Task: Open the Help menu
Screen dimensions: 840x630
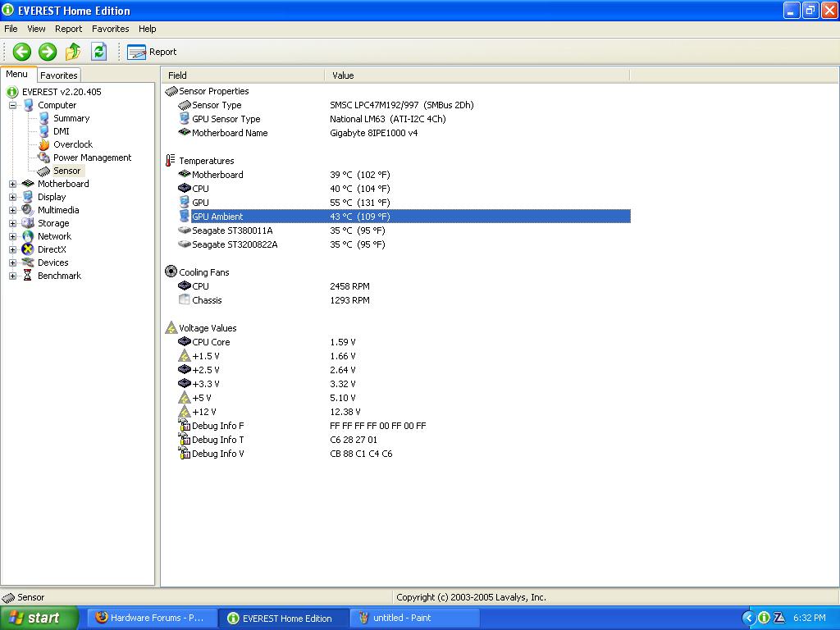Action: pyautogui.click(x=148, y=29)
